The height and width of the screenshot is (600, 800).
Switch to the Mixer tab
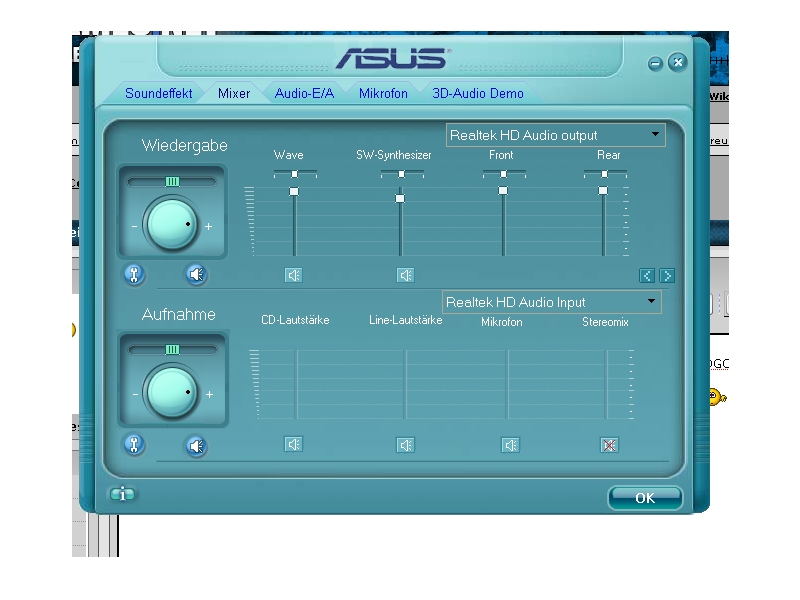[x=234, y=93]
